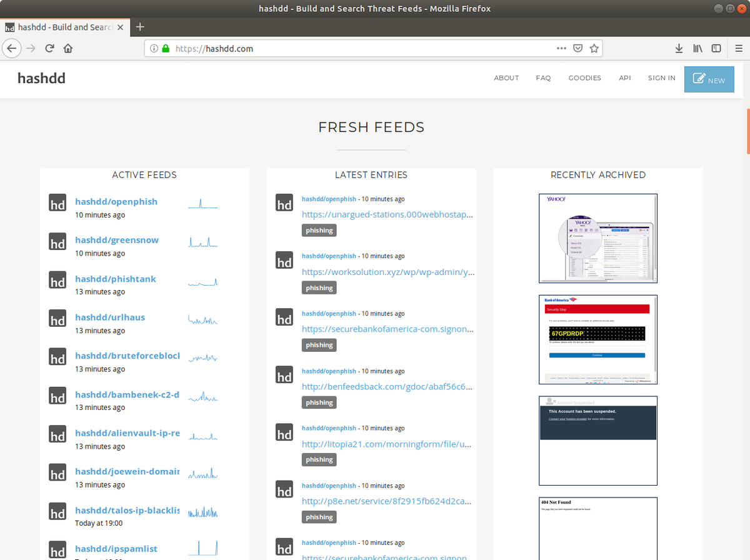Click the hashdd site logo
The image size is (750, 560).
[41, 78]
